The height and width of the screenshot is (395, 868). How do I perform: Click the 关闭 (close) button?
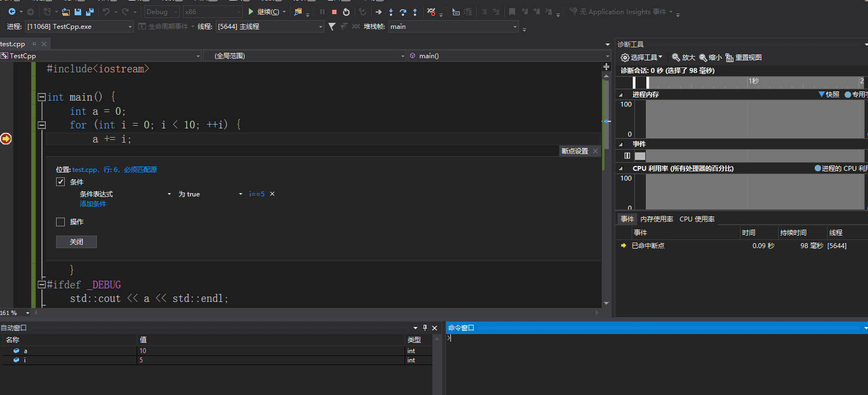click(x=76, y=242)
